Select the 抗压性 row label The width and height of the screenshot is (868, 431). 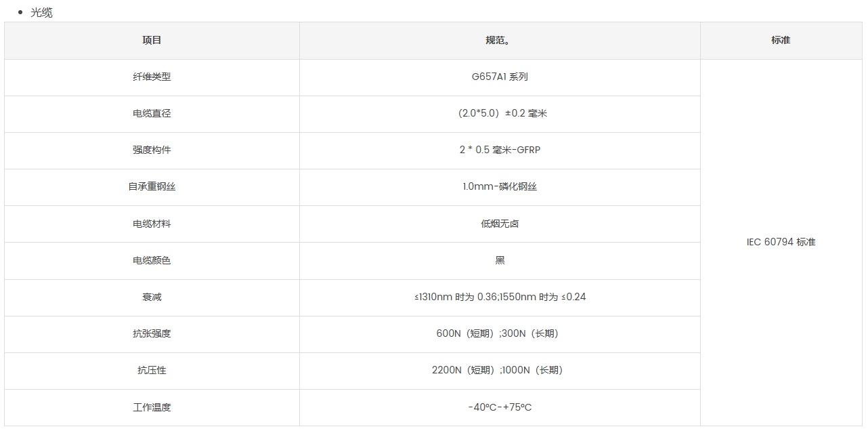pyautogui.click(x=152, y=371)
